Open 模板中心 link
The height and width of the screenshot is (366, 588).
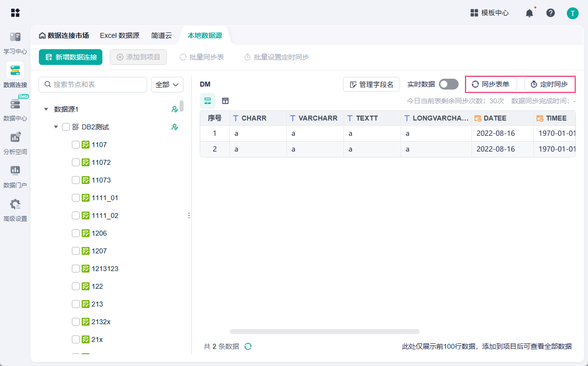click(490, 13)
